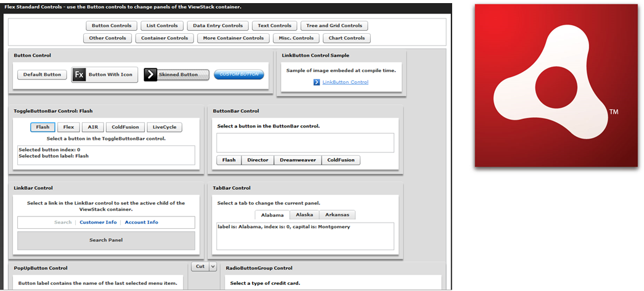Toggle the LiveCycle button in ToggleButtonBar
This screenshot has height=291, width=644.
point(165,127)
